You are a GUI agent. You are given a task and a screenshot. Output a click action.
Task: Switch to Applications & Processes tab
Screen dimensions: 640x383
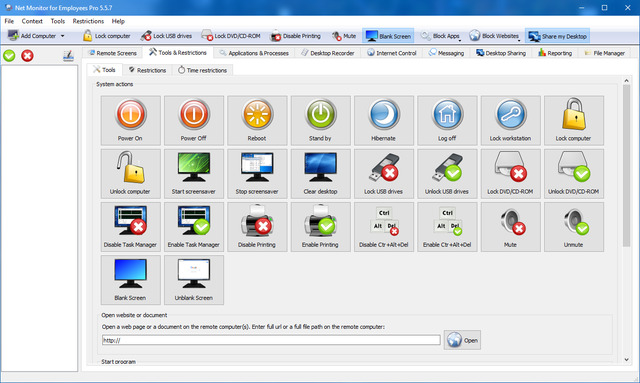[254, 53]
